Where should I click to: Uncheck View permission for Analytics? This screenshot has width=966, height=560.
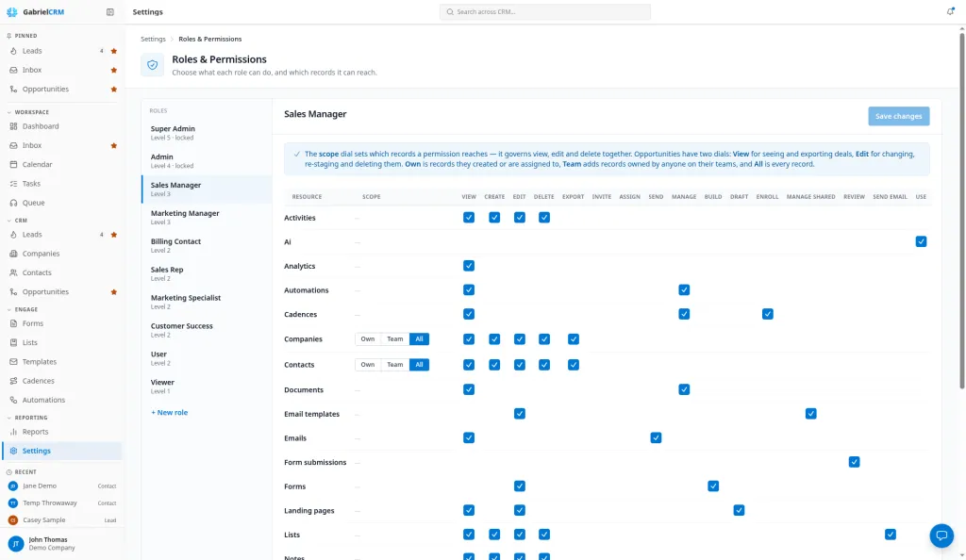[469, 266]
